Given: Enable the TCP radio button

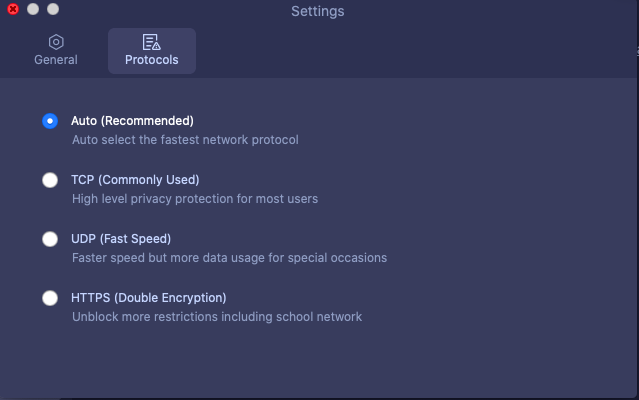Looking at the screenshot, I should pos(50,180).
